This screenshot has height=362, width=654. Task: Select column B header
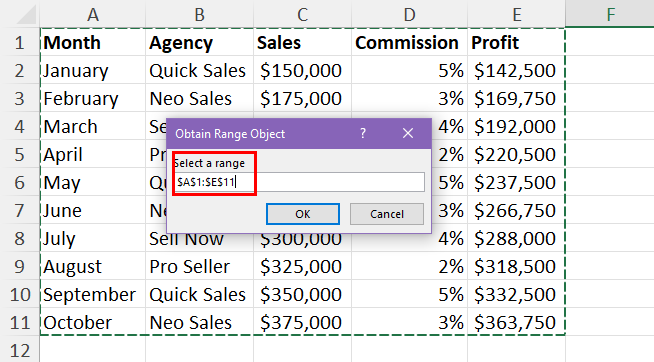pyautogui.click(x=199, y=14)
